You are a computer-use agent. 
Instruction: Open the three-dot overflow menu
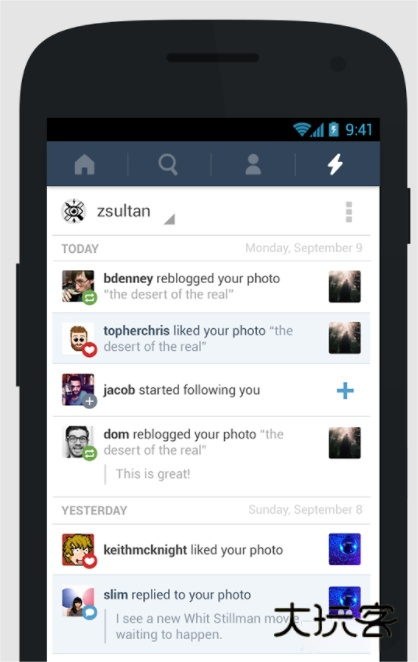349,212
